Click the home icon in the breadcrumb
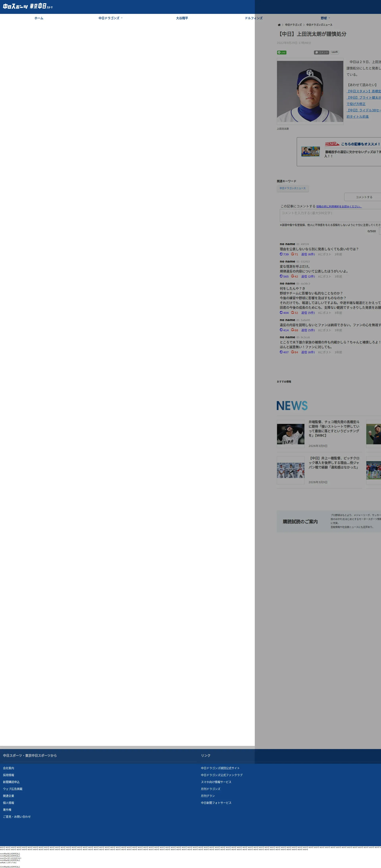Image resolution: width=381 pixels, height=868 pixels. tap(279, 25)
